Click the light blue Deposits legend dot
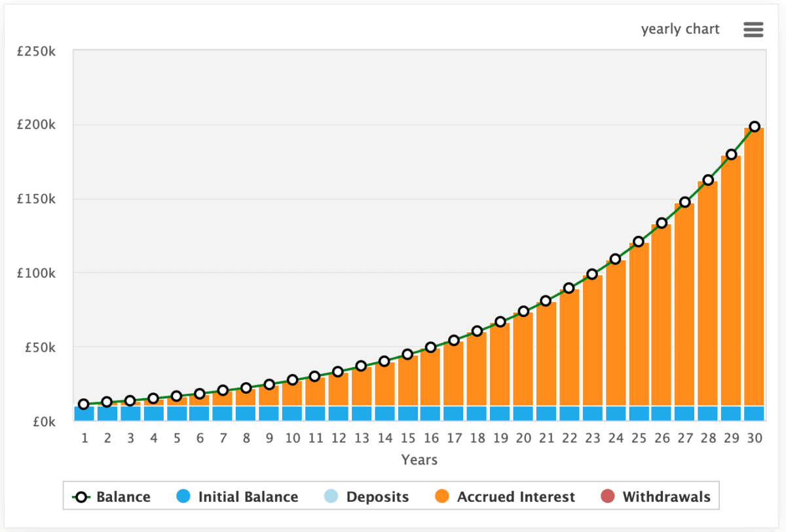The image size is (786, 532). (331, 497)
